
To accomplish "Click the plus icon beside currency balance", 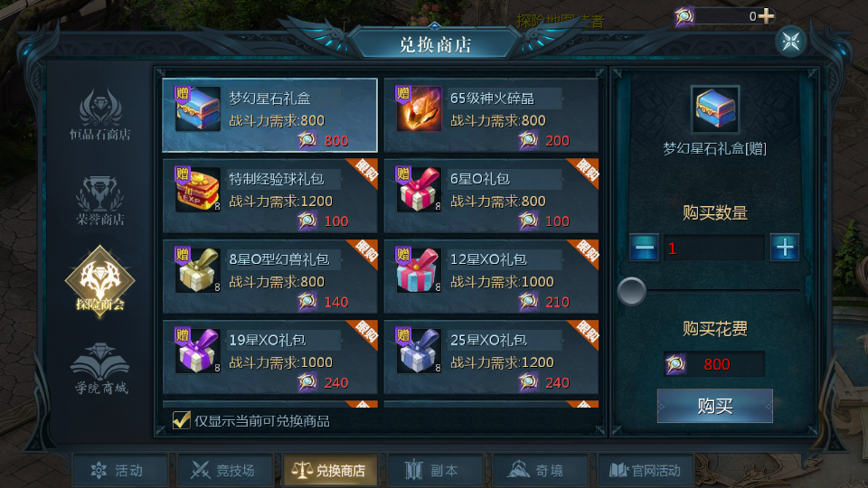I will 766,16.
